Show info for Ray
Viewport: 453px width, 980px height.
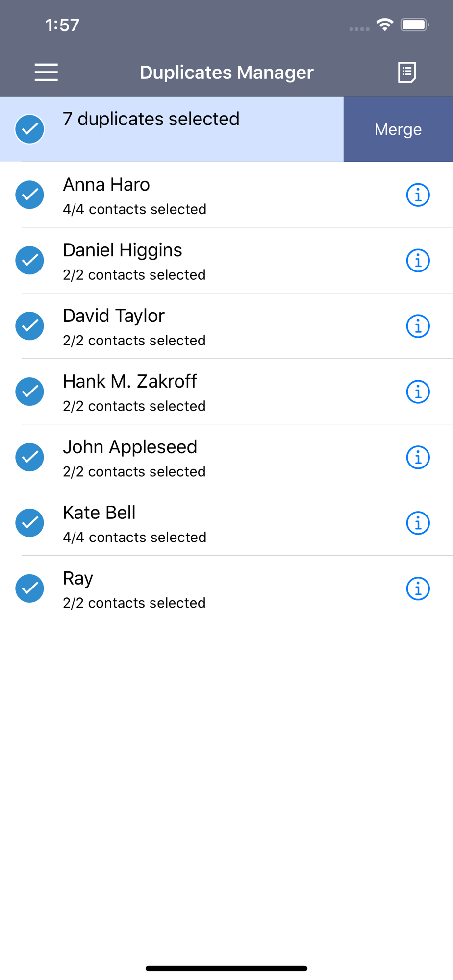click(418, 589)
